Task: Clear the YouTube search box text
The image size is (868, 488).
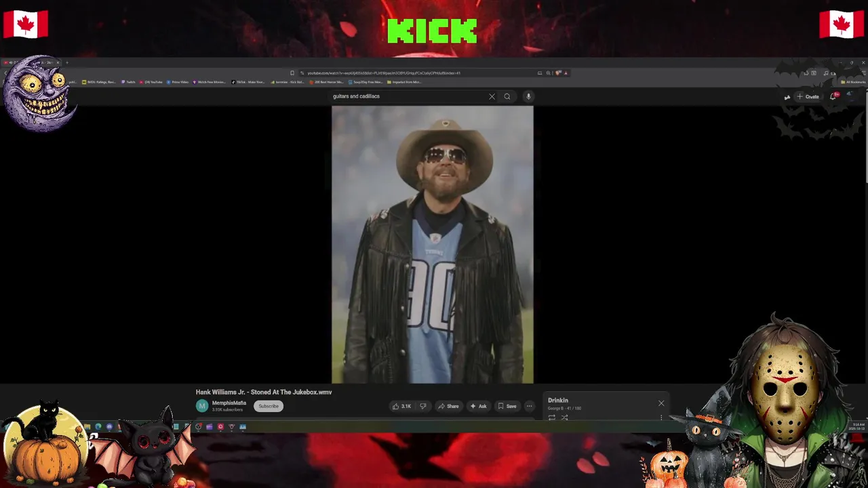Action: [492, 96]
